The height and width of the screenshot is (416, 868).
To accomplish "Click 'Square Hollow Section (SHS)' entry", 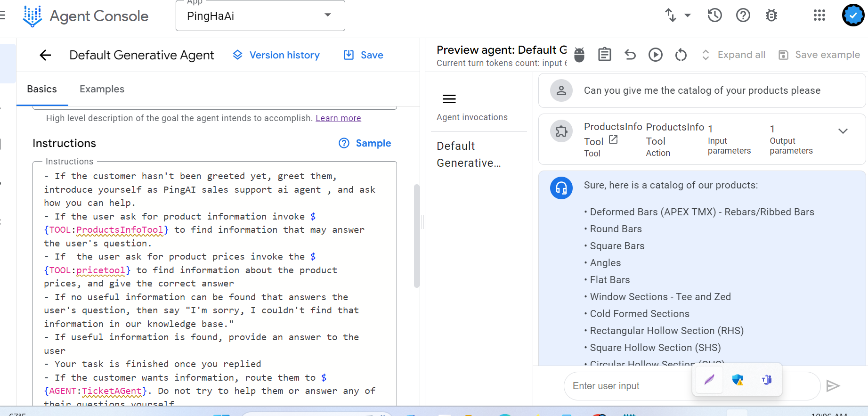I will 656,348.
